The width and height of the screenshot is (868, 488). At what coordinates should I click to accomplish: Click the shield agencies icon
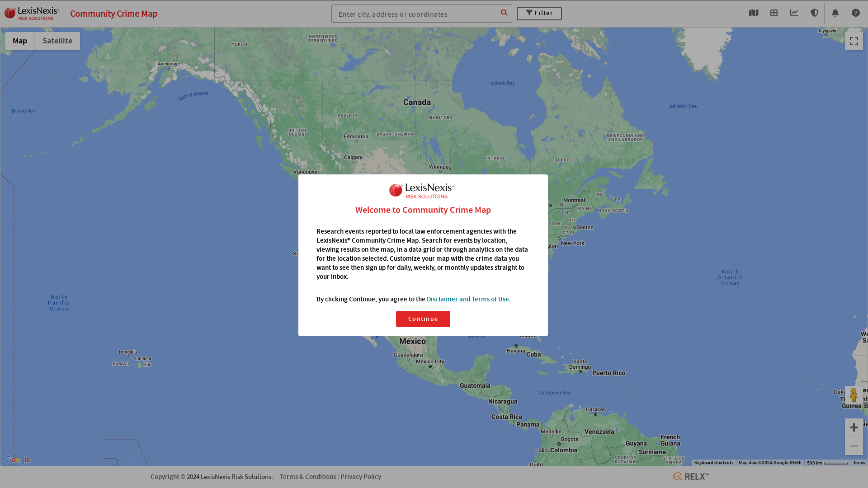point(814,13)
